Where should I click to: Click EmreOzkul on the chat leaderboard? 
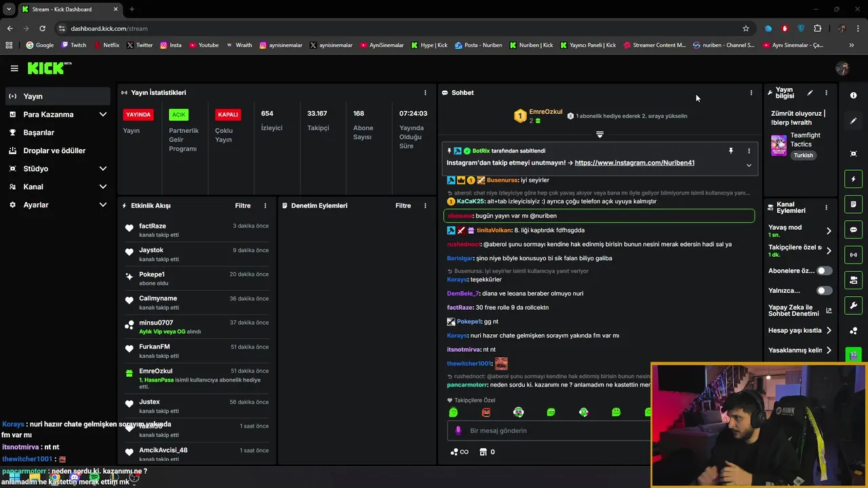pos(546,112)
